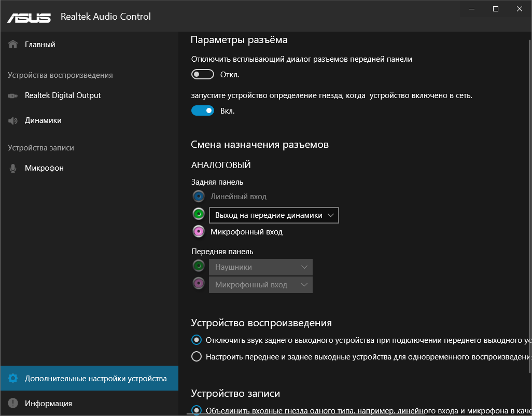
Task: Click the Устройства записи sidebar header
Action: 41,148
